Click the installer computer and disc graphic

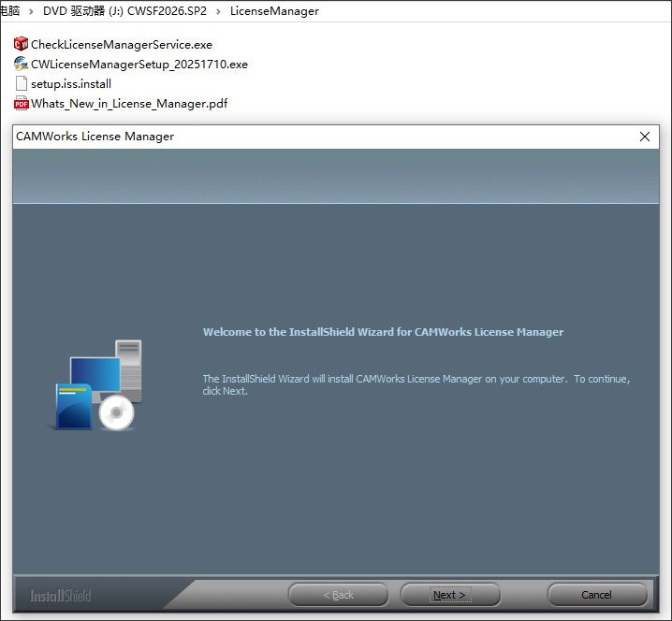pyautogui.click(x=97, y=385)
